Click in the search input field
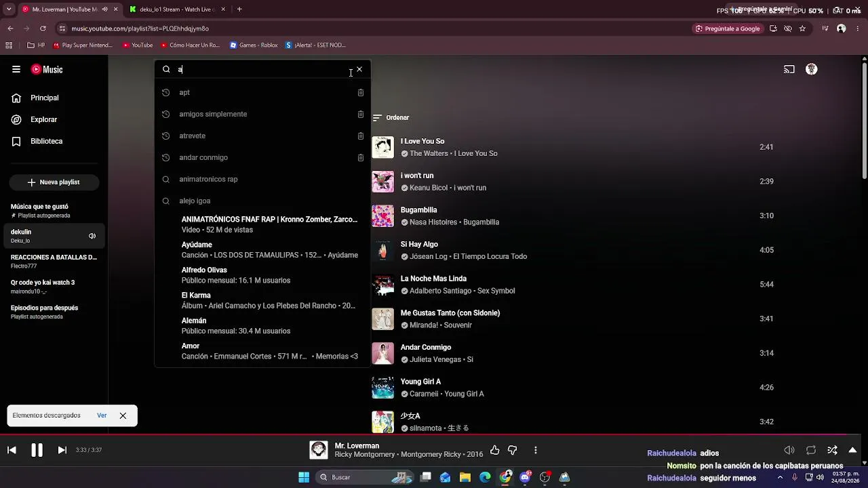Viewport: 868px width, 488px height. (x=261, y=69)
